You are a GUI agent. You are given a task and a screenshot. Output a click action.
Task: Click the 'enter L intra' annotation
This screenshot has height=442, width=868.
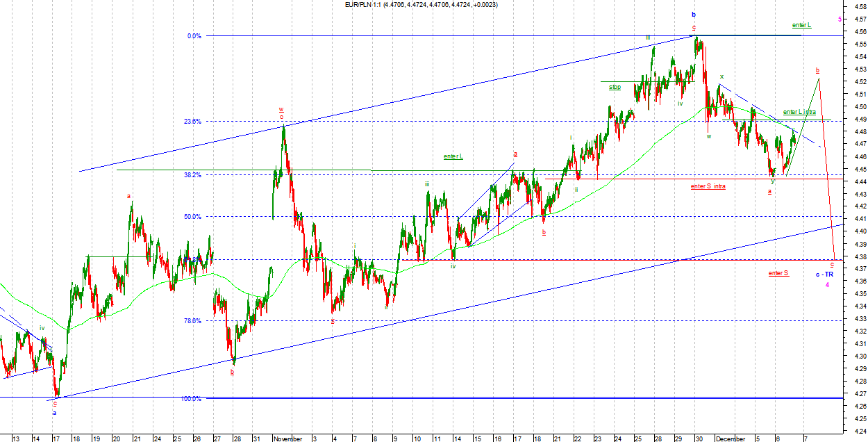point(799,112)
